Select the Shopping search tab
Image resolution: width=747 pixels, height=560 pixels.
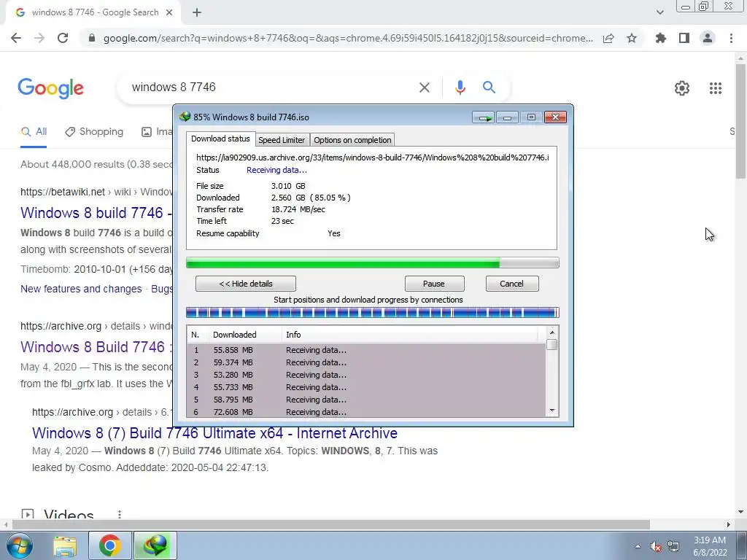pos(94,132)
